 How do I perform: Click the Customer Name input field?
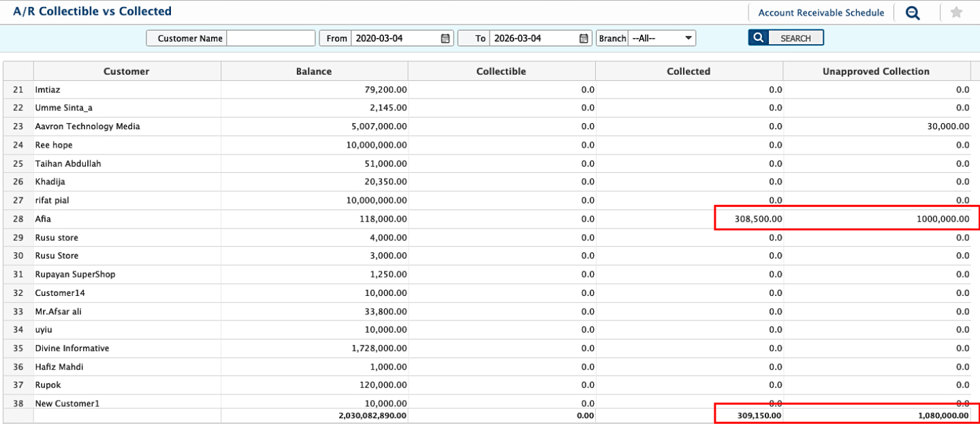(x=270, y=39)
